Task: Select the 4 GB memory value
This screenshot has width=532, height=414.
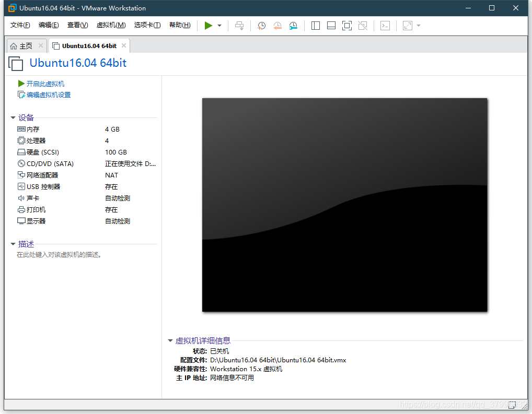Action: [x=112, y=129]
